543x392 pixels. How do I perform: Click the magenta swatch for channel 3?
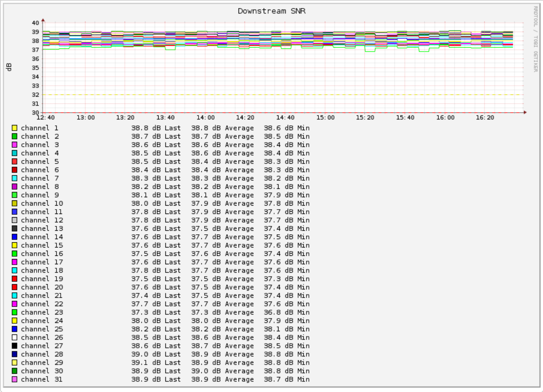(x=14, y=145)
